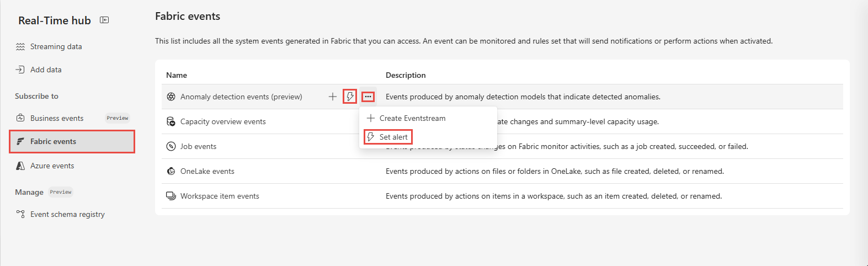Screen dimensions: 868x266
Task: Click the Anomaly detection events description text
Action: click(523, 97)
